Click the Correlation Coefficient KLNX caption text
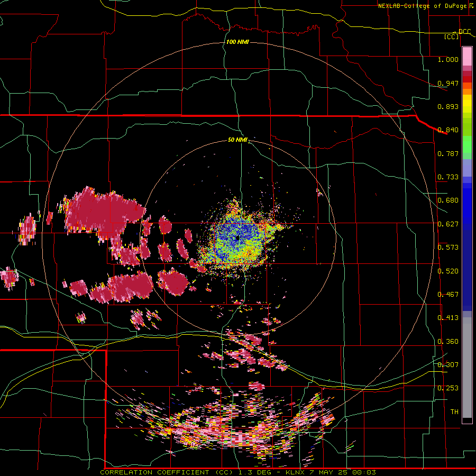The height and width of the screenshot is (476, 476). pyautogui.click(x=238, y=472)
